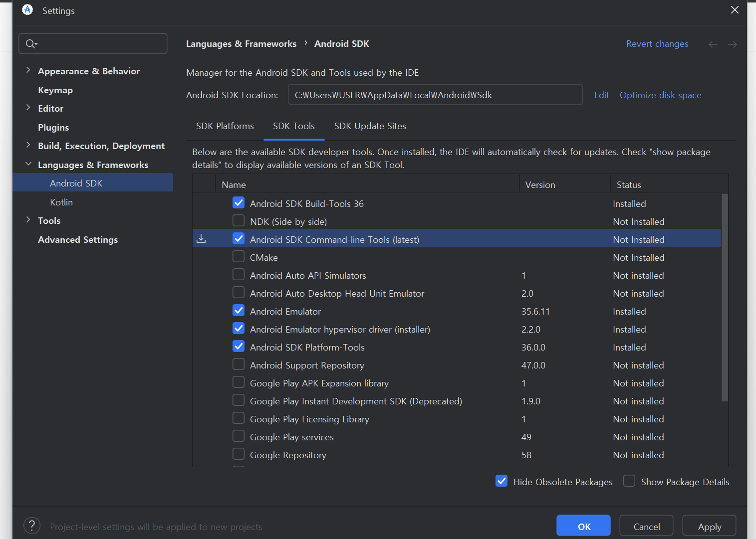
Task: Uncheck Android SDK Command-line Tools (latest)
Action: tap(239, 239)
